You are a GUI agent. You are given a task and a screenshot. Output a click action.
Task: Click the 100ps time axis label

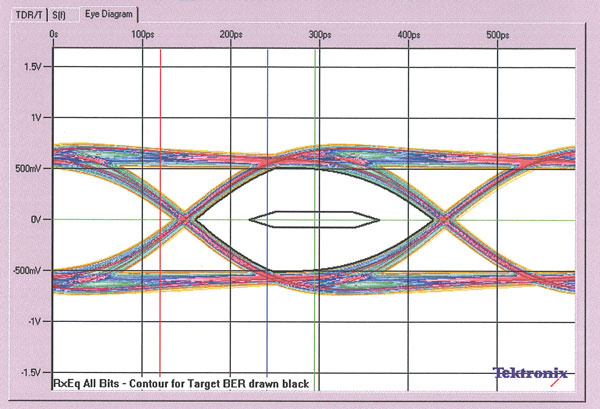pos(143,35)
